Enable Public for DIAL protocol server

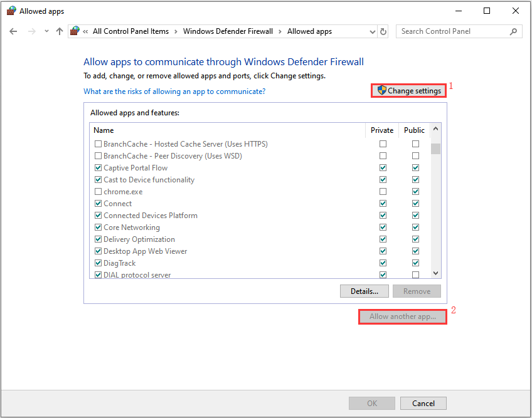pos(415,274)
